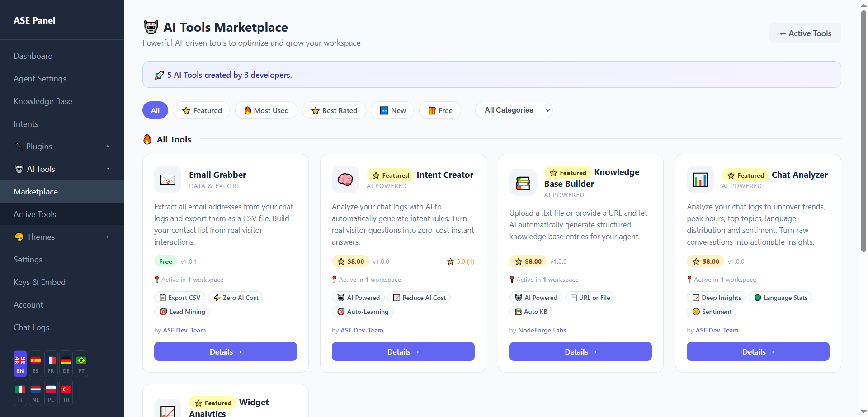Open Details for Intent Creator

pos(403,351)
